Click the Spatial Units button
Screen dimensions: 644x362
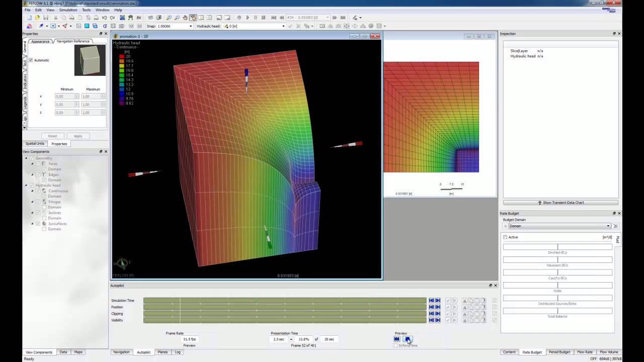click(x=35, y=144)
